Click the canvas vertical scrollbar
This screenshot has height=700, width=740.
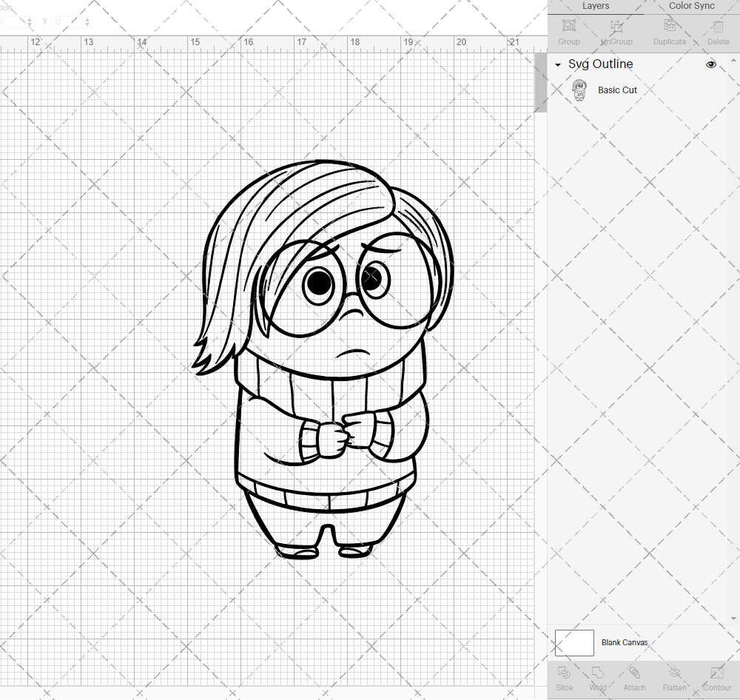[539, 81]
